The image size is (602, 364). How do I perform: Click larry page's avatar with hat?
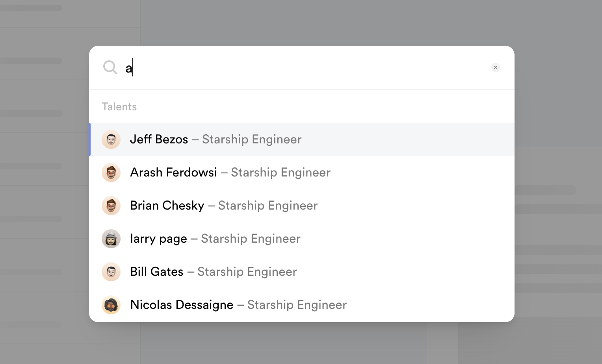111,239
